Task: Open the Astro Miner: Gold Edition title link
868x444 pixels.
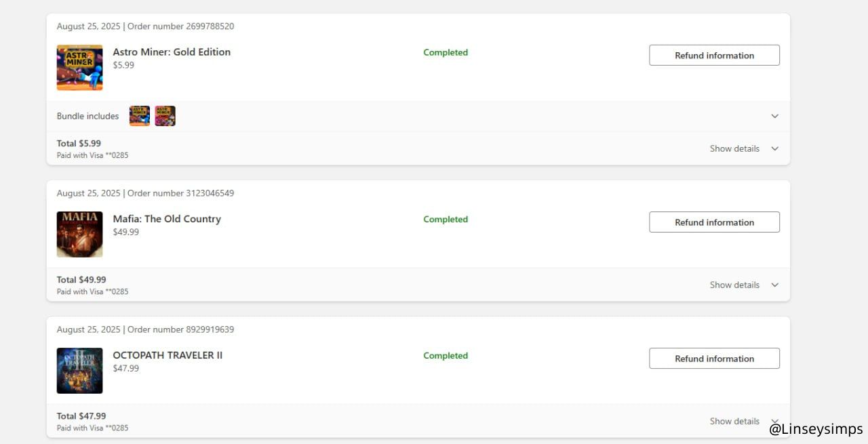Action: tap(172, 52)
